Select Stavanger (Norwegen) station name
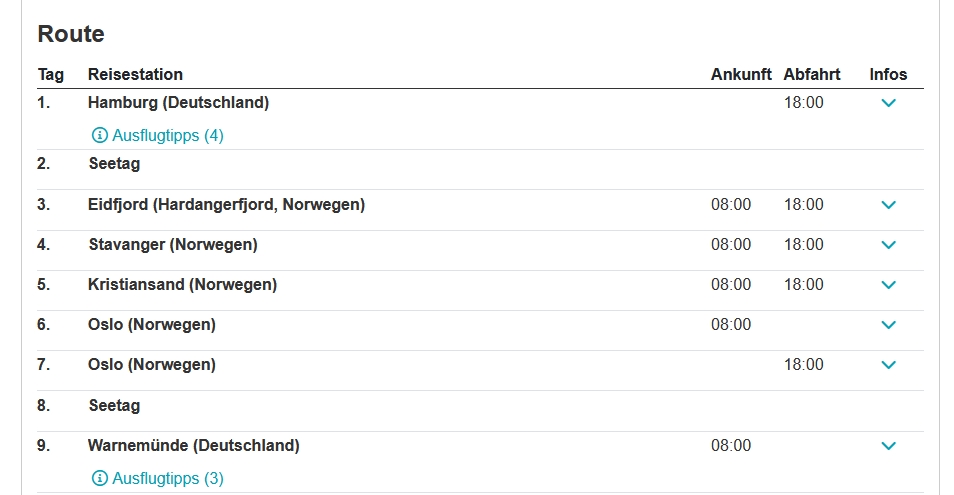 [x=173, y=245]
